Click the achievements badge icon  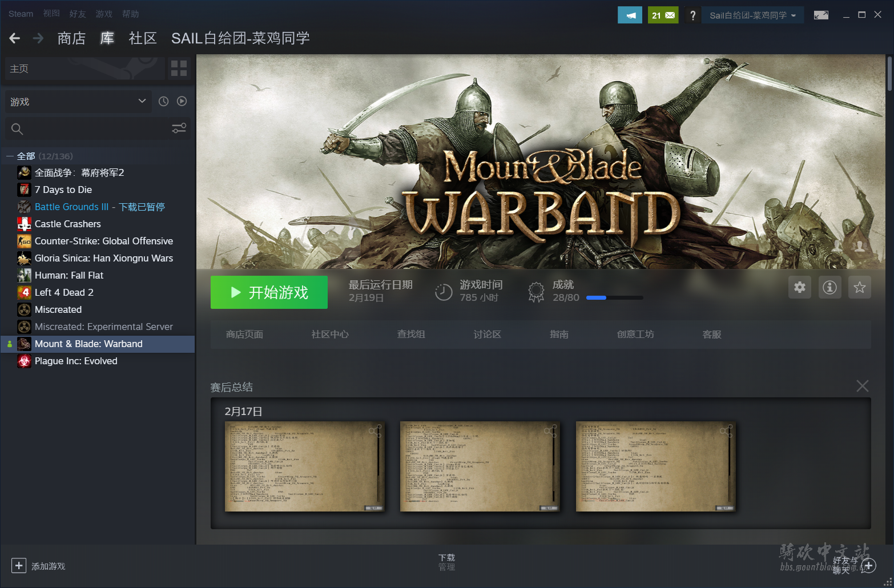tap(536, 292)
